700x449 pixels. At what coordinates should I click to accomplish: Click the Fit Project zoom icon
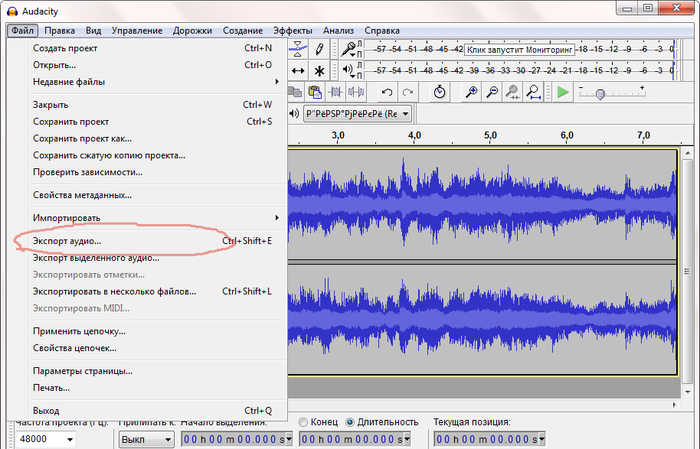[x=533, y=92]
